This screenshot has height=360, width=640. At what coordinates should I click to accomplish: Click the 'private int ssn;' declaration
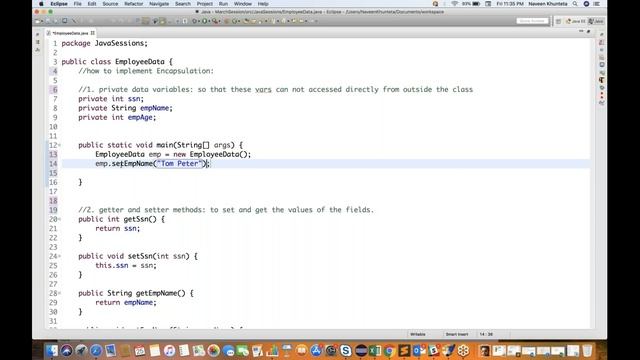[111, 99]
